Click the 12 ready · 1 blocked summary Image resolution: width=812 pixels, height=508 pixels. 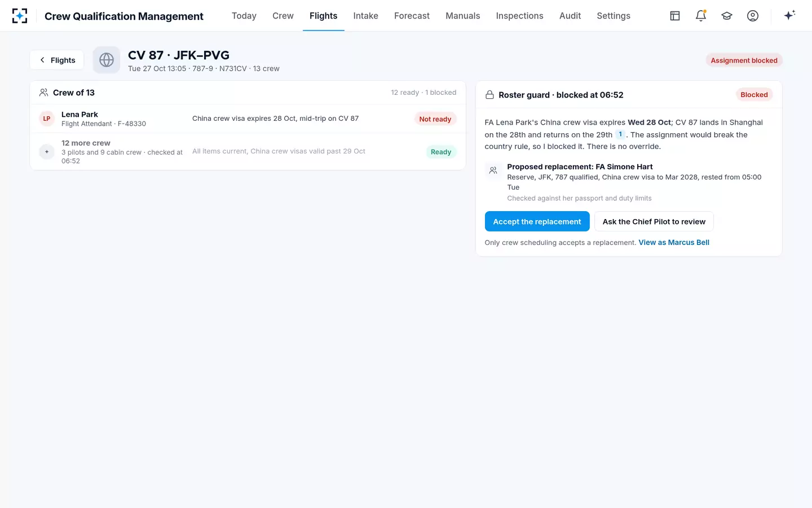click(423, 93)
